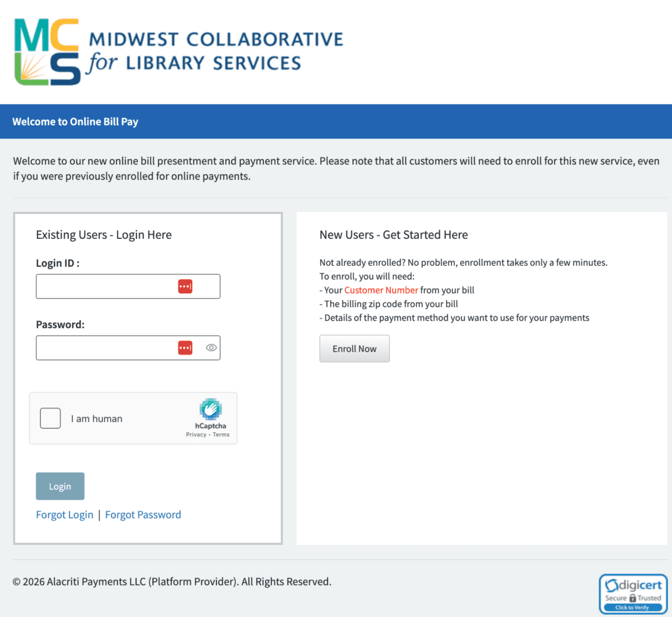Click the 'Click to Verify' DigiCert label

[x=632, y=608]
